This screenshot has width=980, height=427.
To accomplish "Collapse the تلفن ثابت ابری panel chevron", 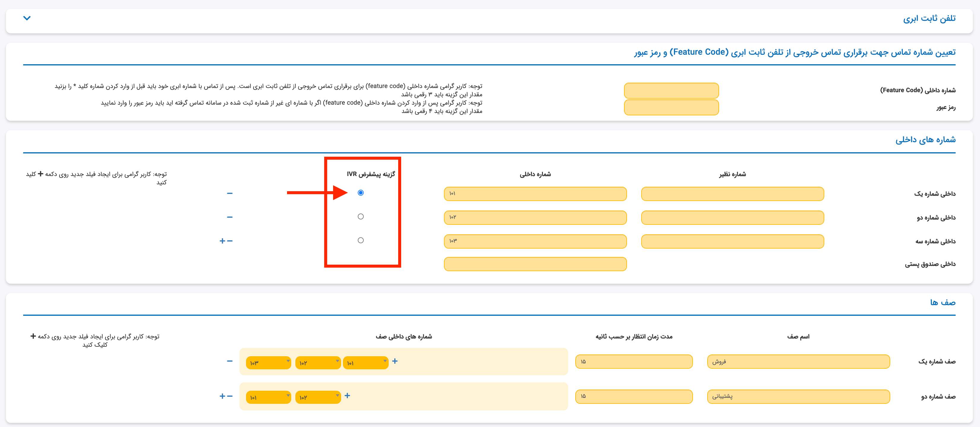I will (x=27, y=18).
